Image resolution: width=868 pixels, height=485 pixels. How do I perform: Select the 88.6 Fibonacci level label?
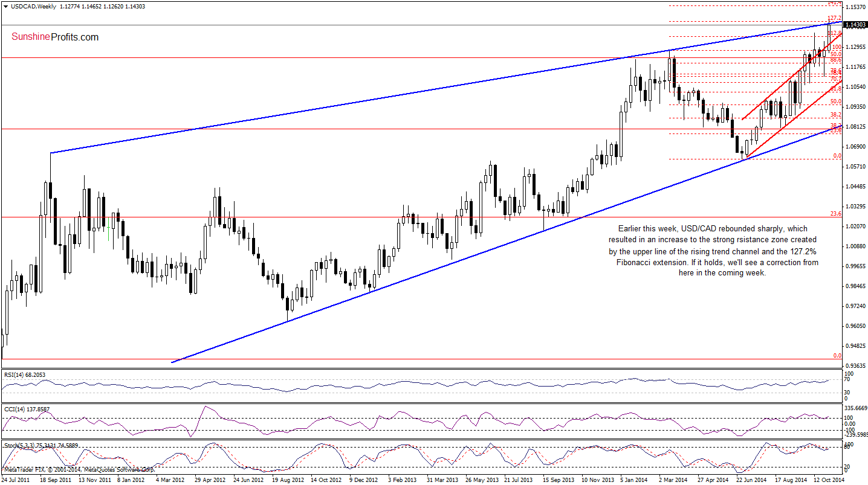click(837, 60)
